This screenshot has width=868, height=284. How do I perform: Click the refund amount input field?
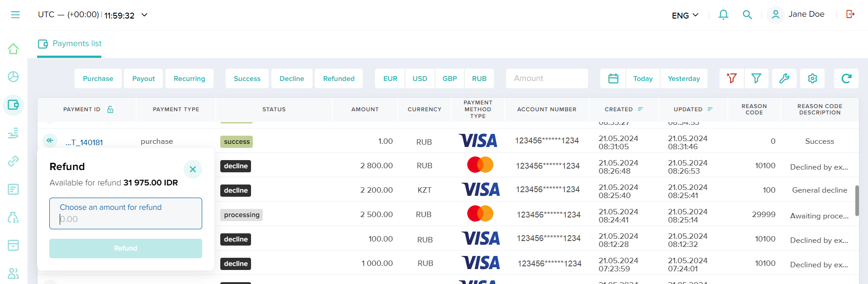126,219
